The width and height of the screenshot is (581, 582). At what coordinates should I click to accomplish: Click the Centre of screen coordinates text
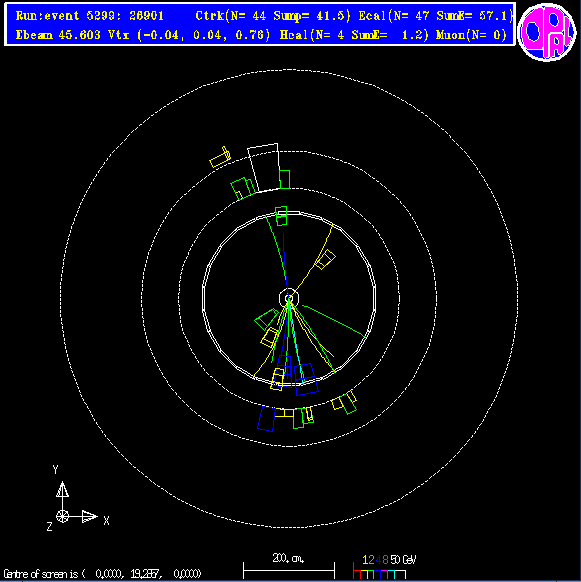pos(102,574)
